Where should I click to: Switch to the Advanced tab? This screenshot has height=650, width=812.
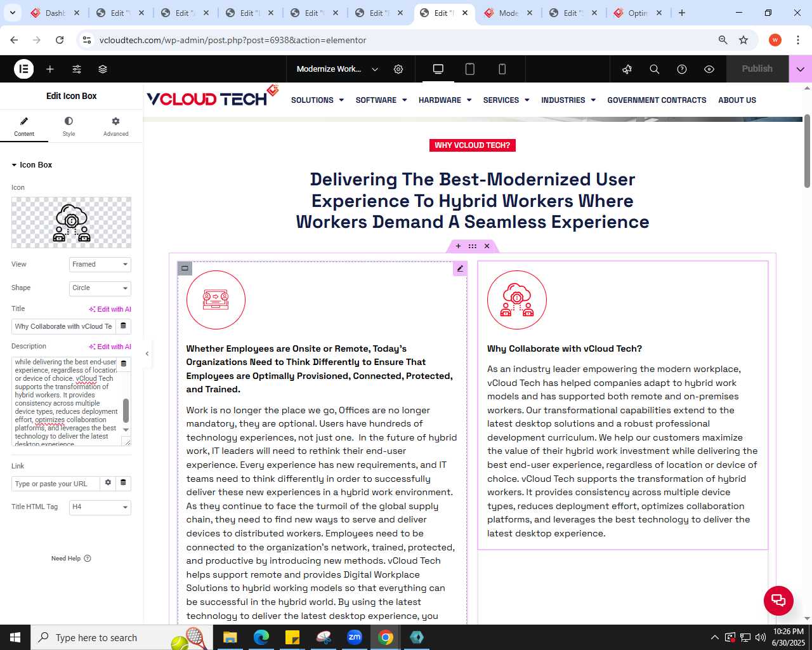[x=115, y=126]
